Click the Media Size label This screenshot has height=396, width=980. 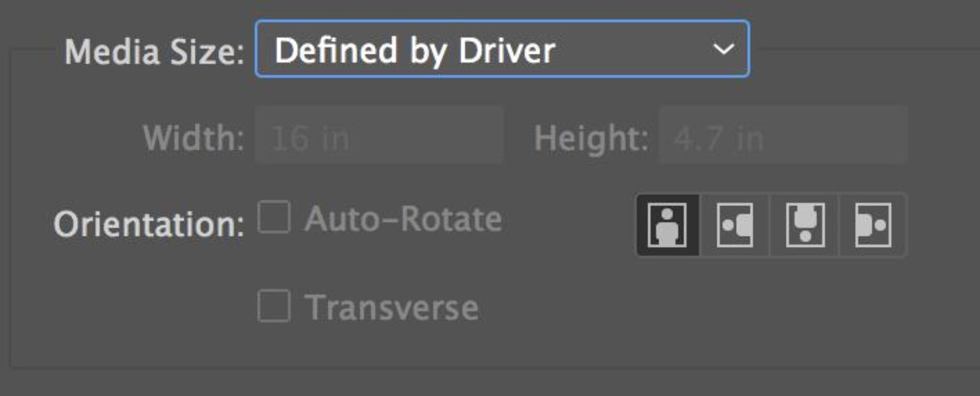(x=154, y=51)
